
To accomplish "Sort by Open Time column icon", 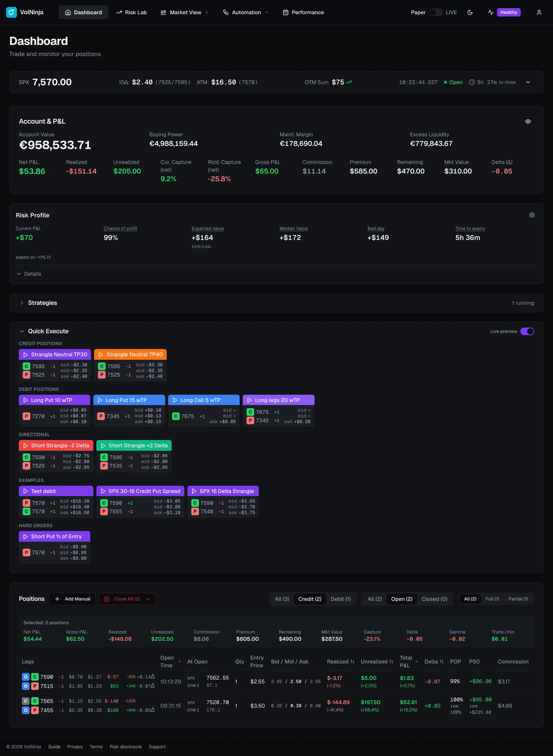I will pyautogui.click(x=179, y=662).
